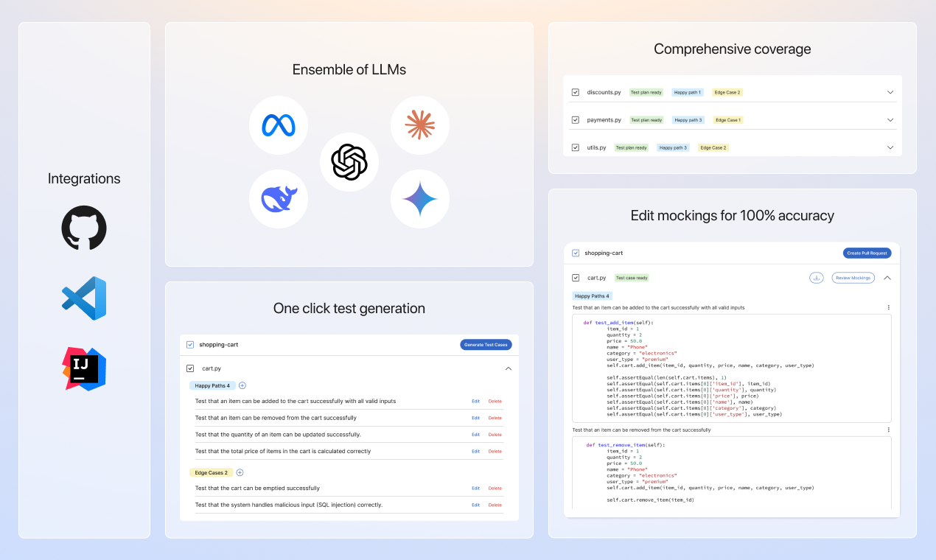The image size is (936, 560).
Task: Click the plus icon beside Happy Paths 4
Action: pos(242,385)
